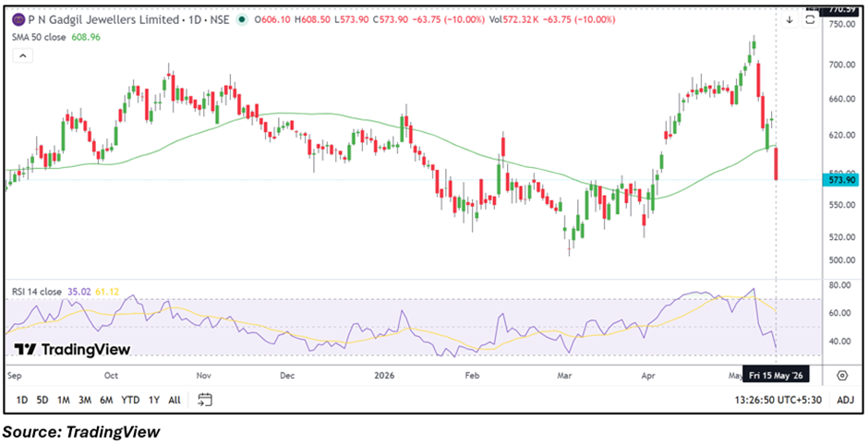Show the All time range
The width and height of the screenshot is (868, 445).
(175, 400)
